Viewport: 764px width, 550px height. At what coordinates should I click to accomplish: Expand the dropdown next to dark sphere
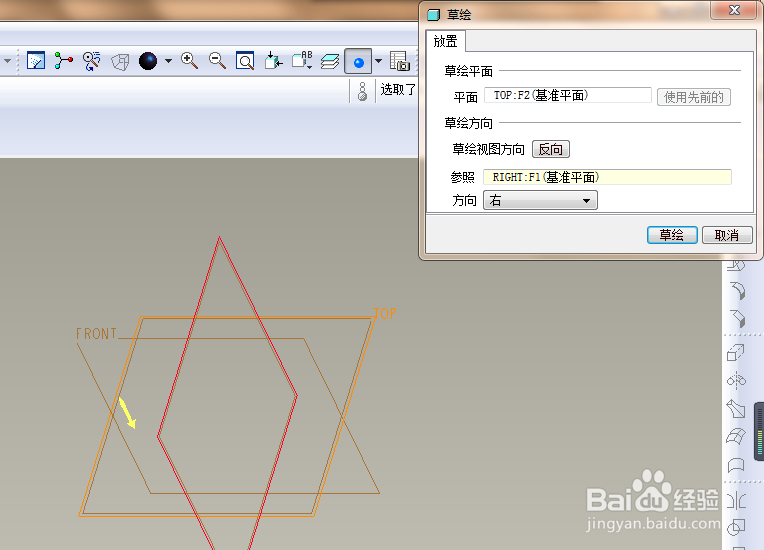coord(168,61)
